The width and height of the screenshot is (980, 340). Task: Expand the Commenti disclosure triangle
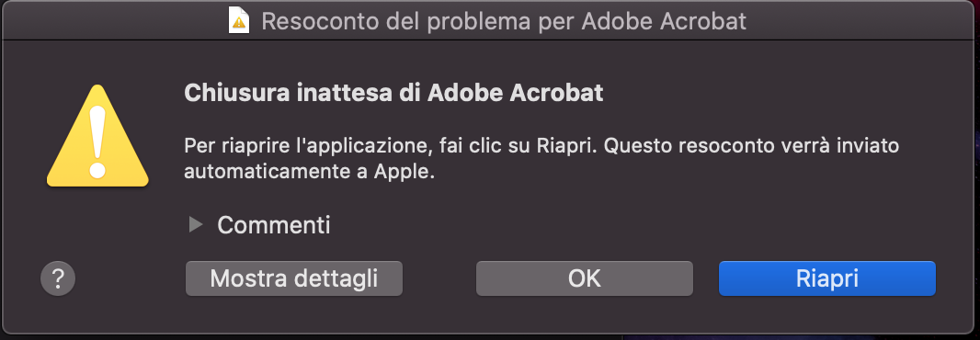coord(196,224)
